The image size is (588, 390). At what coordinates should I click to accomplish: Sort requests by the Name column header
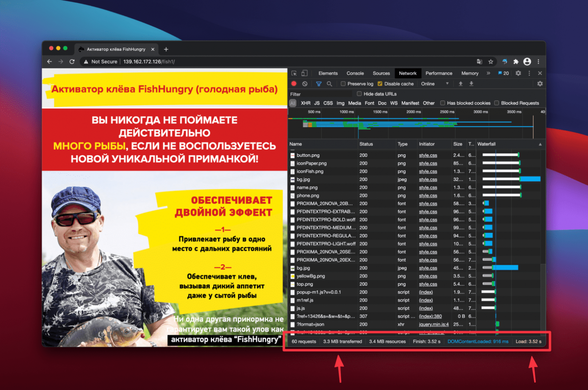click(x=323, y=144)
